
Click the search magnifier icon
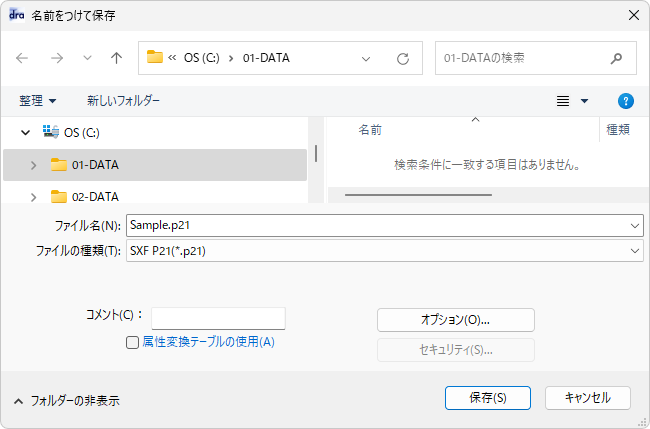click(x=616, y=58)
